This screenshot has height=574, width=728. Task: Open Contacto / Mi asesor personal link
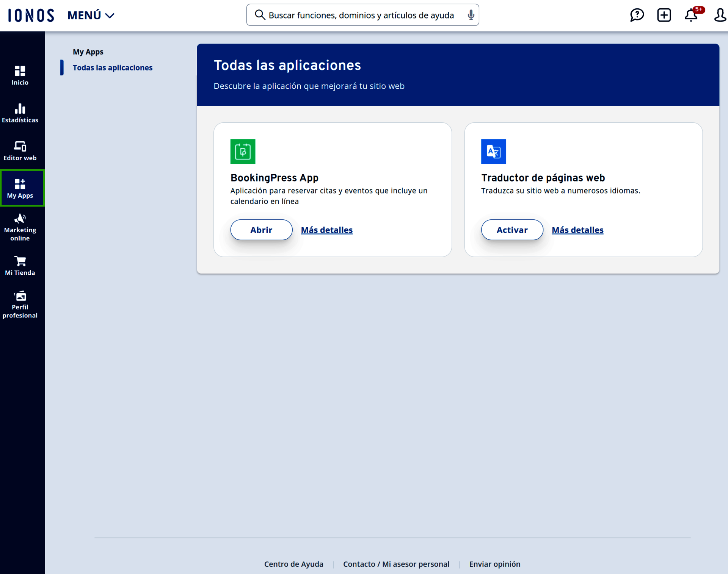pos(396,564)
